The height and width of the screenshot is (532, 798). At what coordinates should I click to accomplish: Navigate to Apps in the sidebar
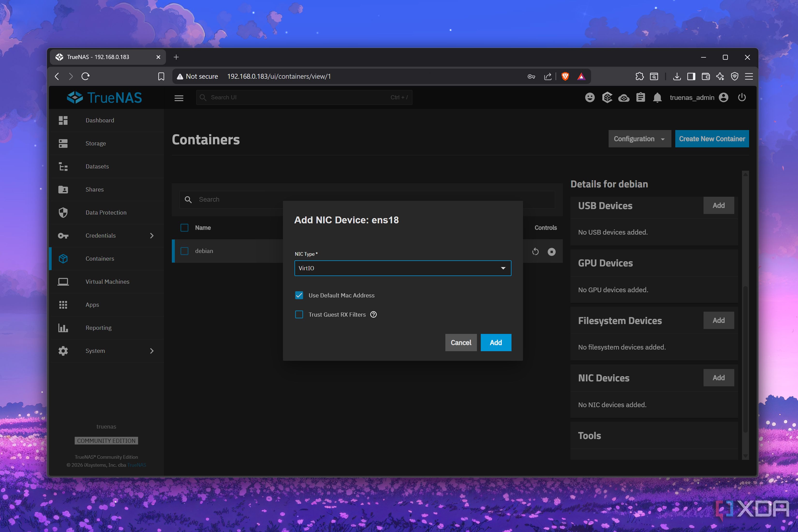click(x=107, y=305)
